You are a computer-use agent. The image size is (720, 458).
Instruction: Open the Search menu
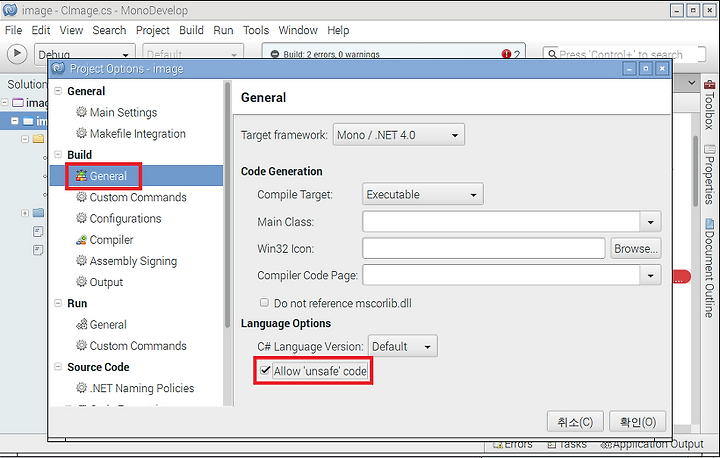[109, 30]
